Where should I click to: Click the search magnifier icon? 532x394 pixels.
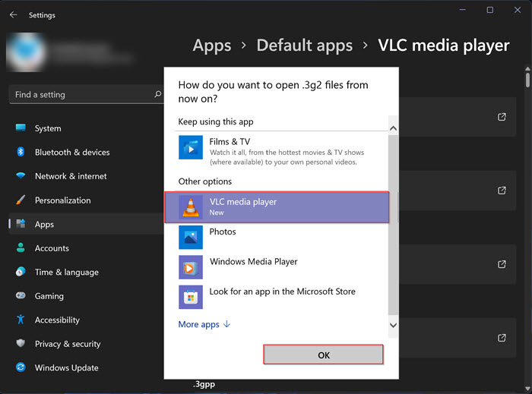click(157, 94)
